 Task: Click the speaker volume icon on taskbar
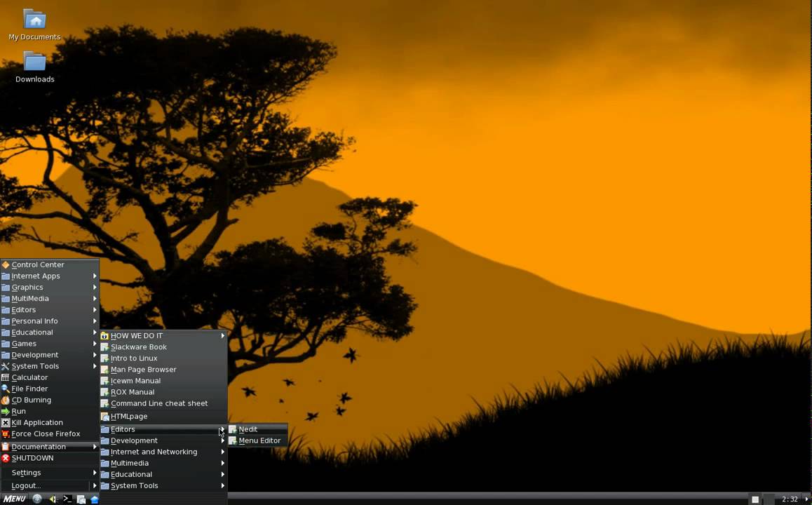click(53, 499)
